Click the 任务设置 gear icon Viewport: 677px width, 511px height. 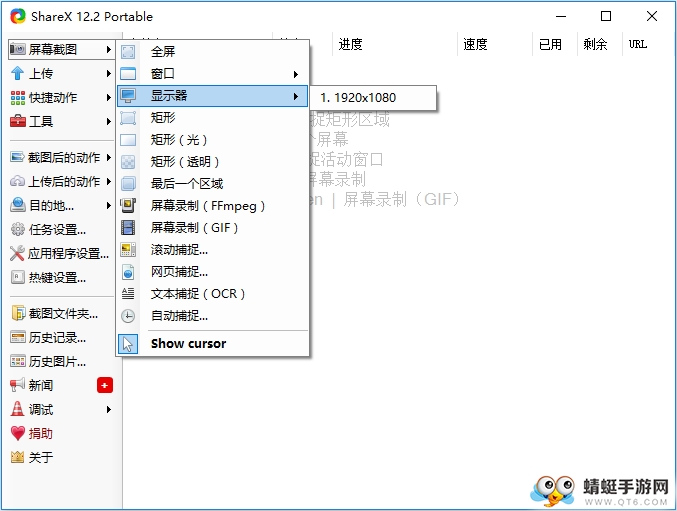18,229
